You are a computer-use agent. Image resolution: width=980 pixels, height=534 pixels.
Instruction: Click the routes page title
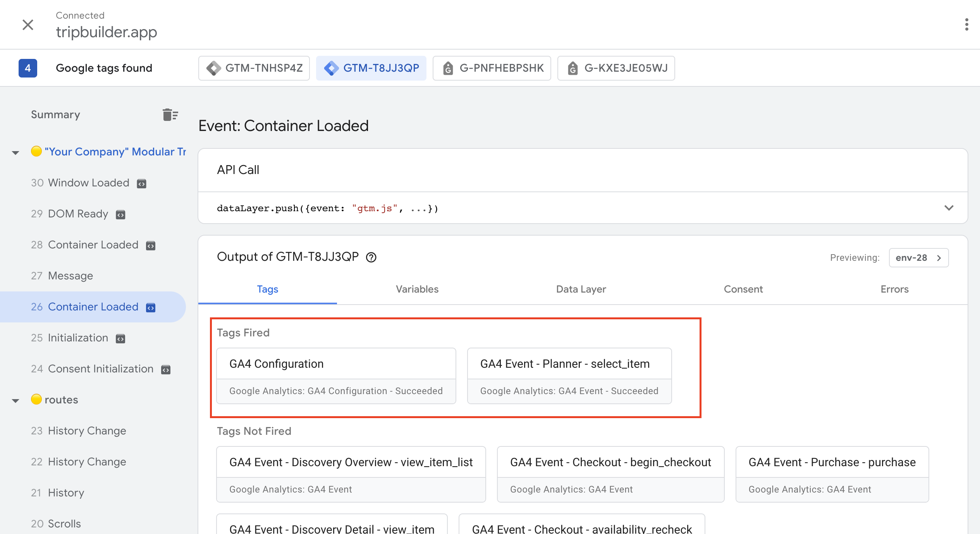click(62, 400)
